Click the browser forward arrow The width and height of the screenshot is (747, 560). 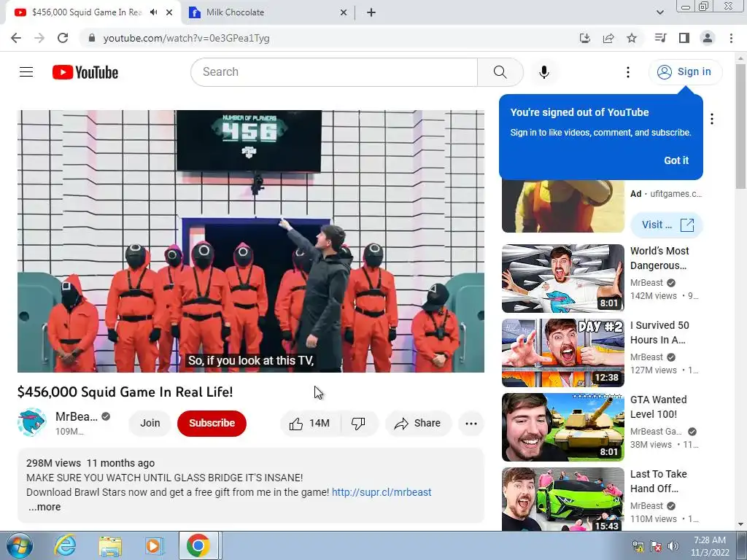[39, 38]
